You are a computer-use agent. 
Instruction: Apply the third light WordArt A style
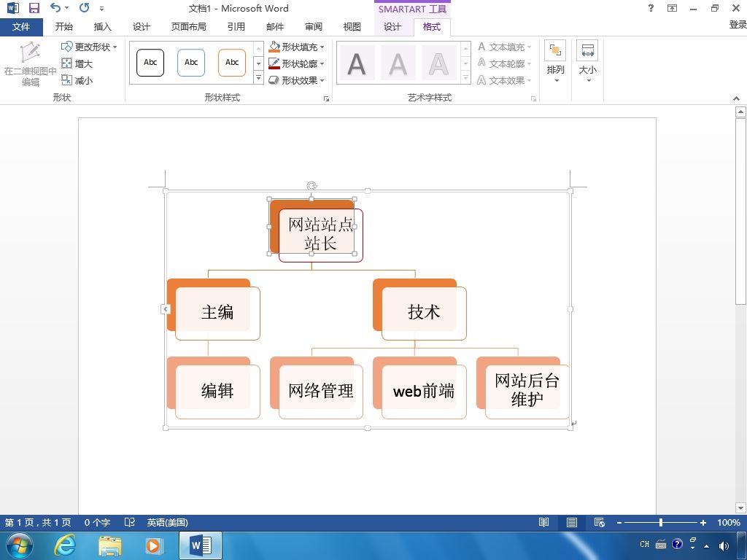[438, 64]
